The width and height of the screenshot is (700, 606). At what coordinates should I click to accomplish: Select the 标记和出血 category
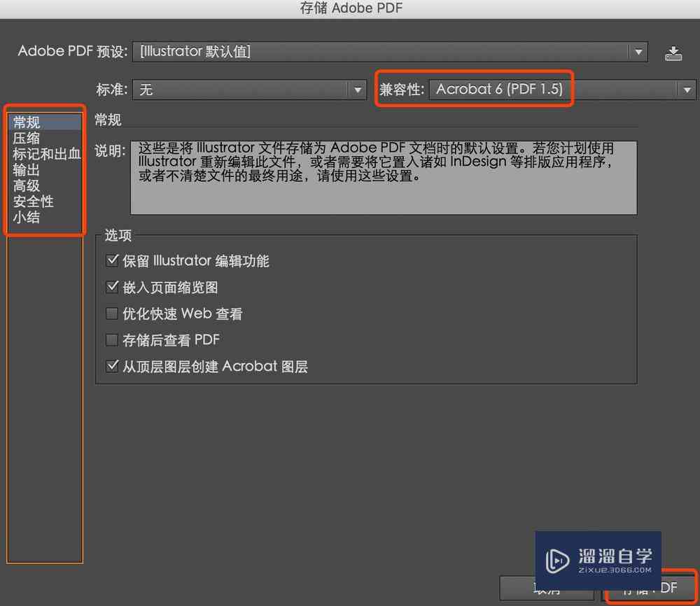click(45, 154)
